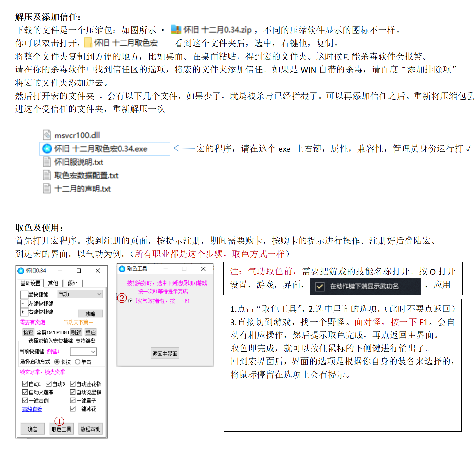Click the greyed maximize button in 取色工具 window
Image resolution: width=476 pixels, height=460 pixels.
(x=184, y=269)
